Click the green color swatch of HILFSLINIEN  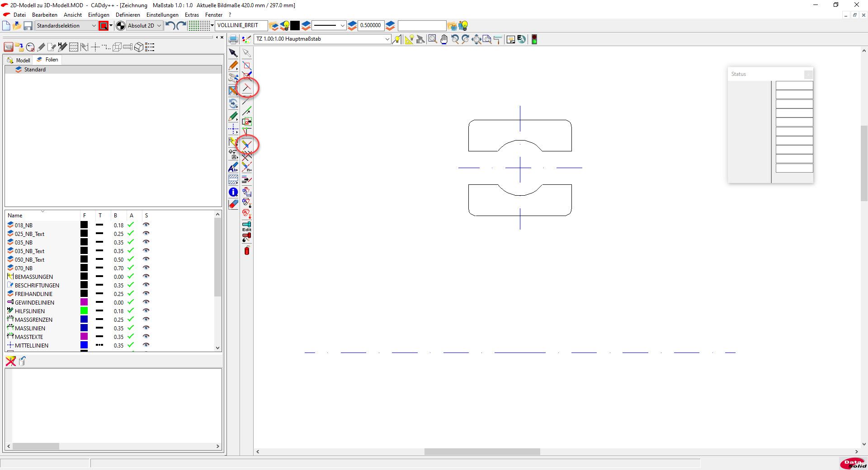pos(84,311)
